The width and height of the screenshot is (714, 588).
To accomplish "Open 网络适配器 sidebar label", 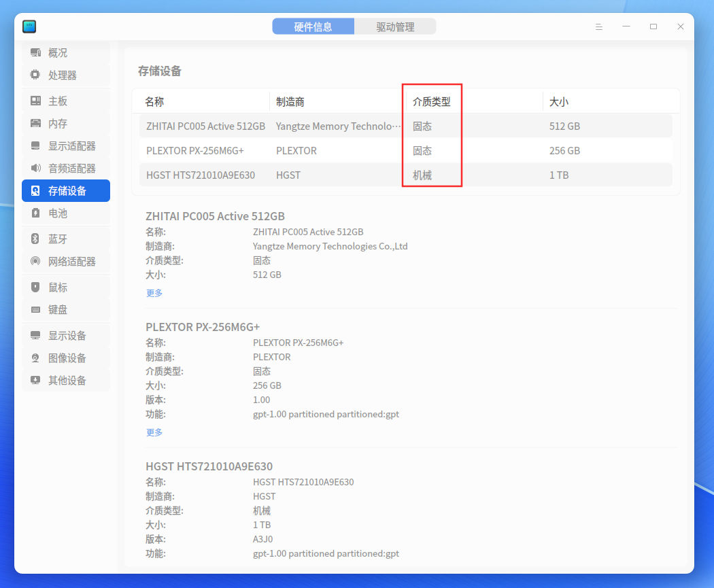I will point(72,262).
